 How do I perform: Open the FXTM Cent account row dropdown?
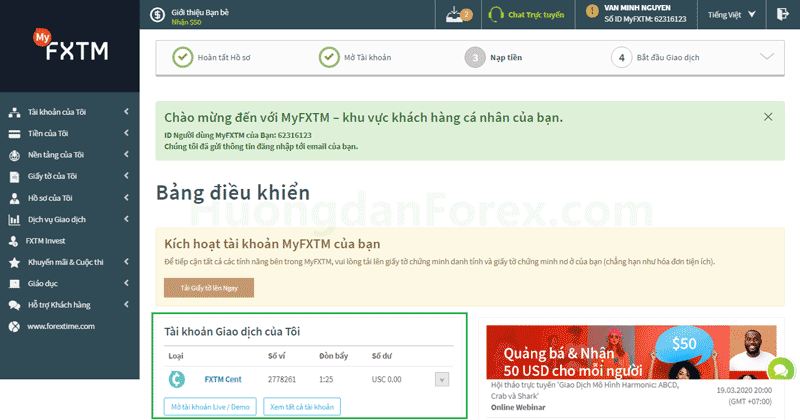[x=442, y=380]
